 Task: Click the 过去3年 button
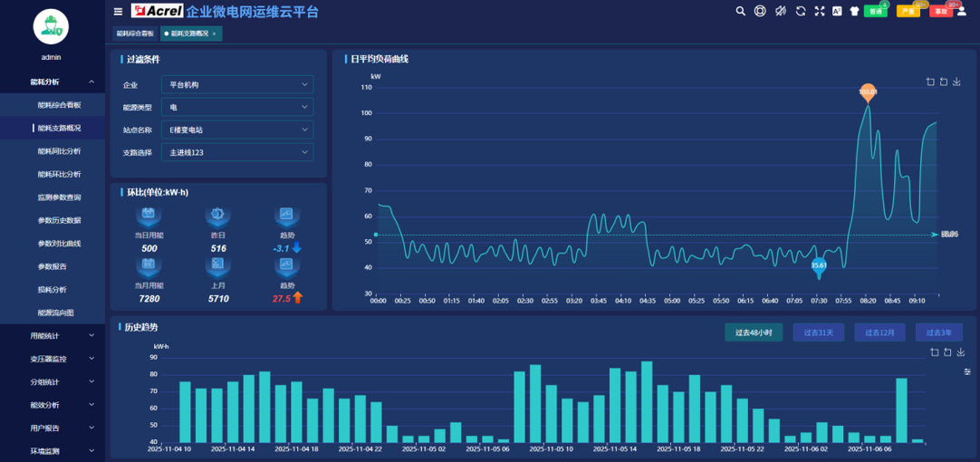[938, 332]
